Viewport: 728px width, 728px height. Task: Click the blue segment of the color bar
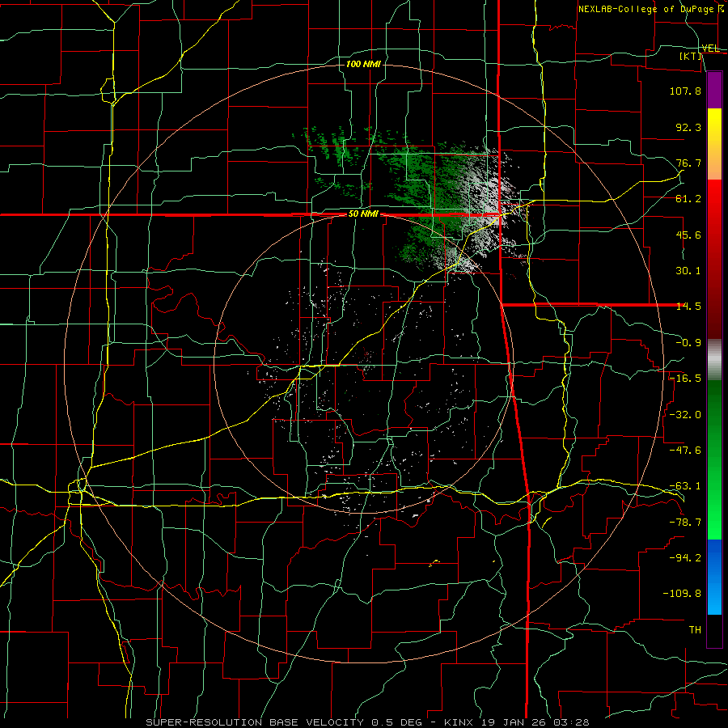[x=714, y=576]
